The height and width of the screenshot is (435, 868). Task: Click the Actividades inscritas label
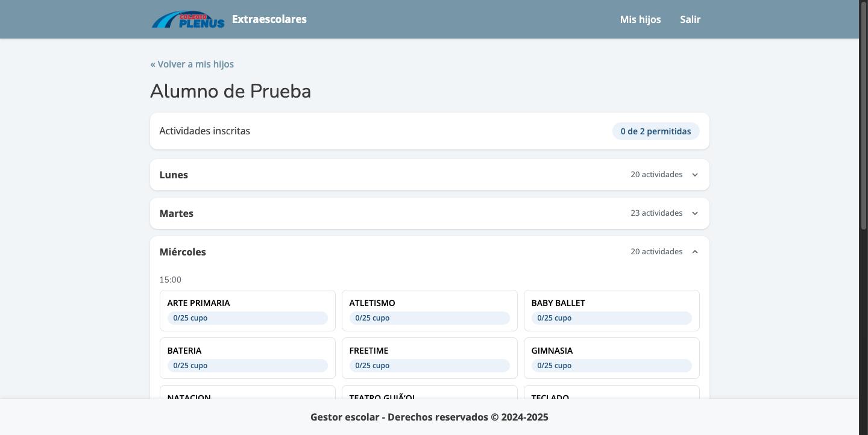(205, 131)
